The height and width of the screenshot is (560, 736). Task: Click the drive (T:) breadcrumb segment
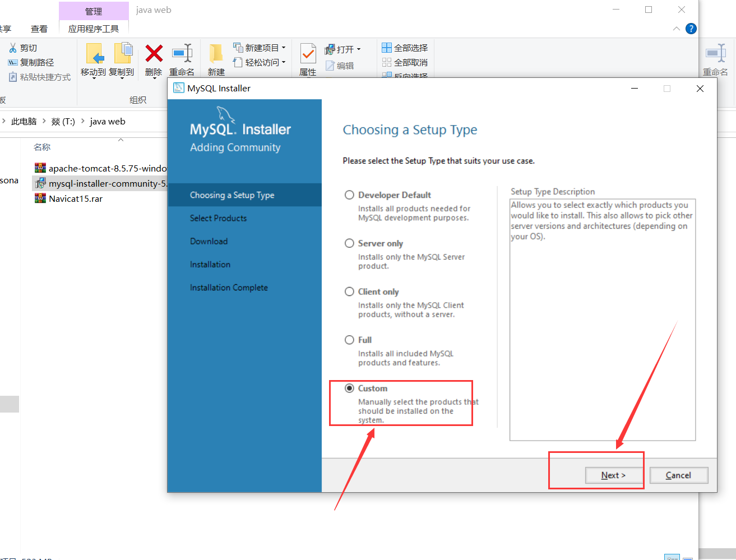pyautogui.click(x=63, y=121)
